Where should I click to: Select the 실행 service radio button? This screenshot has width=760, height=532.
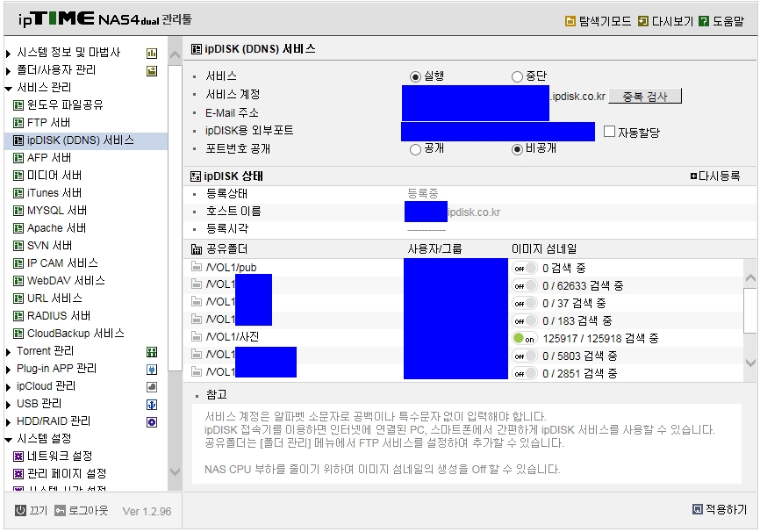pyautogui.click(x=415, y=76)
